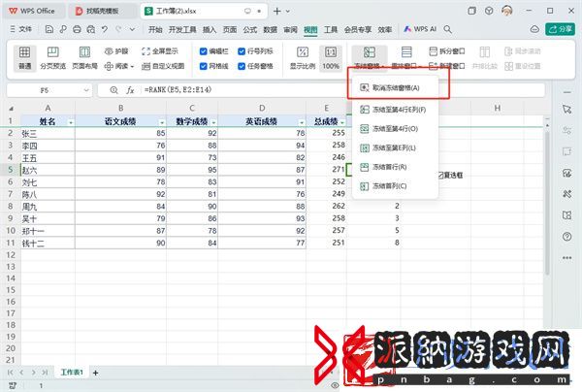The height and width of the screenshot is (392, 582).
Task: Click the search magnifier beside WPS AI
Action: 448,29
